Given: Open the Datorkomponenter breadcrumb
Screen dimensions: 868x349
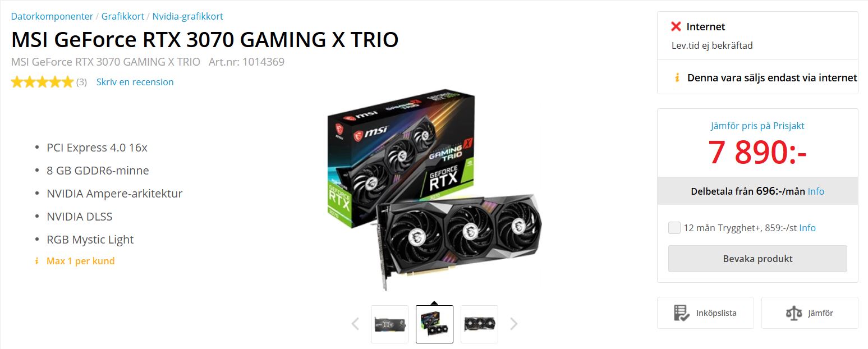Looking at the screenshot, I should [52, 16].
